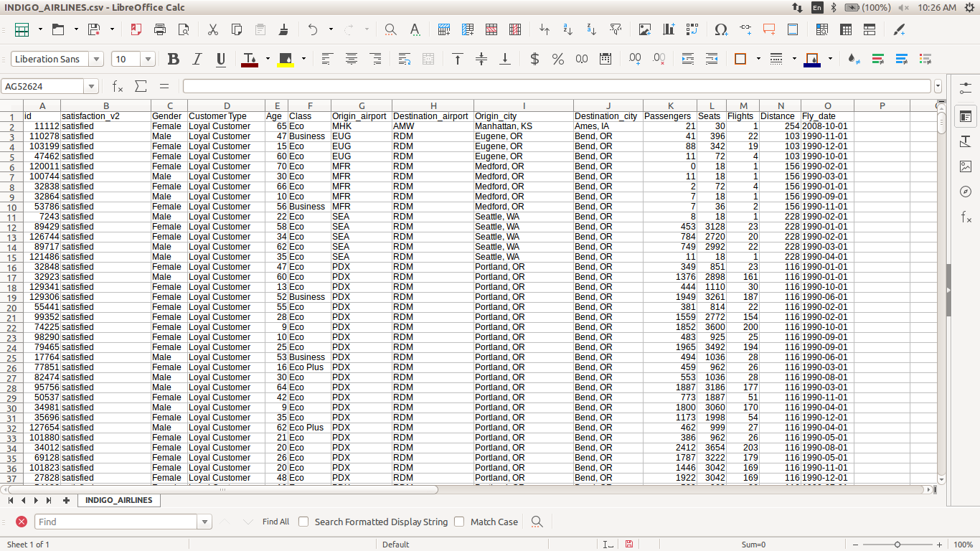Insert an image using toolbar icon
980x551 pixels.
645,29
